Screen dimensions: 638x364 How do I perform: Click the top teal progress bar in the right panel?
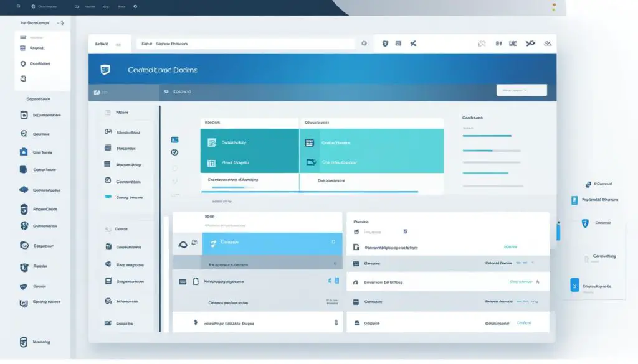(487, 136)
